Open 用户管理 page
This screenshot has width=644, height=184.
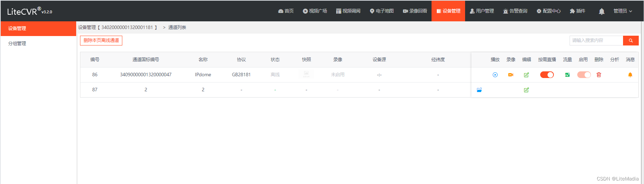point(482,11)
